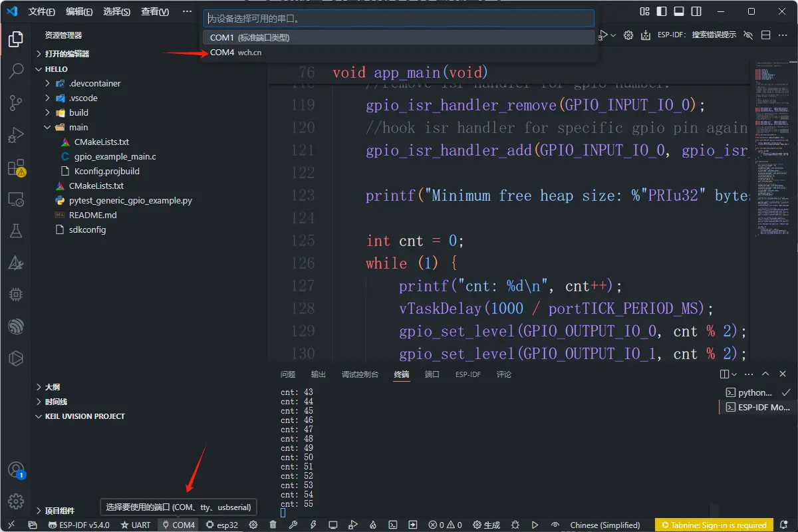Click the editor toolbar gear icon
This screenshot has width=798, height=532.
click(x=628, y=35)
